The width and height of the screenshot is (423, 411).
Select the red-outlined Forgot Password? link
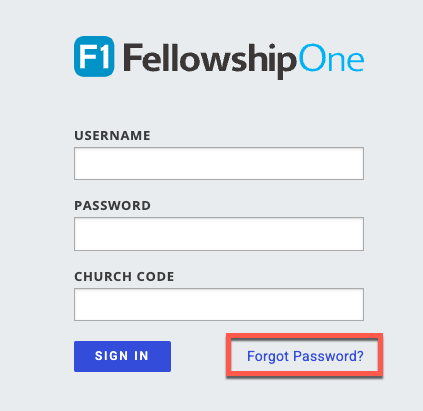[x=305, y=356]
